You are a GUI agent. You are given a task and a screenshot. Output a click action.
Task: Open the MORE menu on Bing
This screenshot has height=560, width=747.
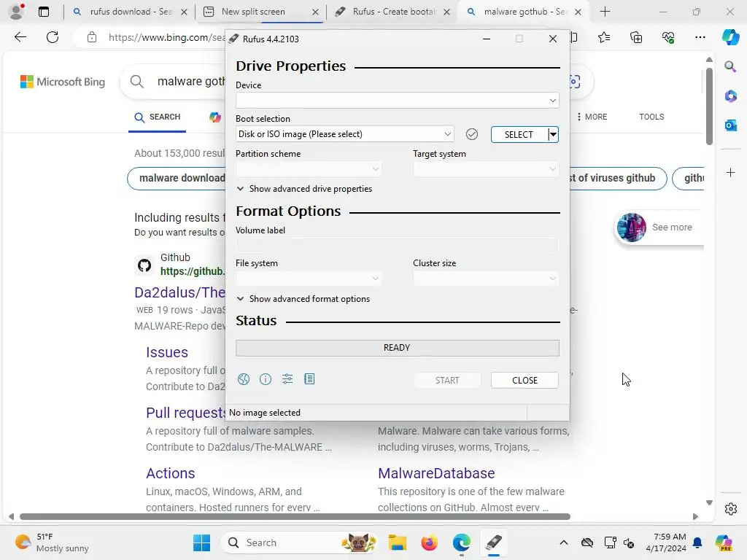coord(591,117)
